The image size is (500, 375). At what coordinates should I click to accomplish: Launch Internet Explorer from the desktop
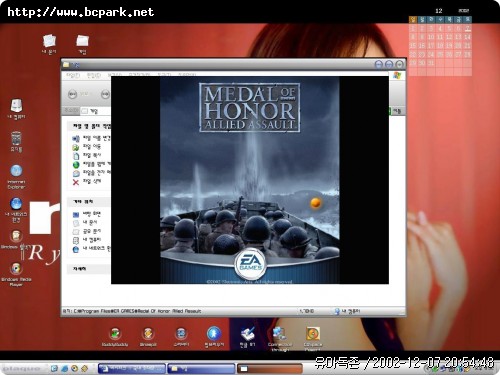tap(16, 176)
